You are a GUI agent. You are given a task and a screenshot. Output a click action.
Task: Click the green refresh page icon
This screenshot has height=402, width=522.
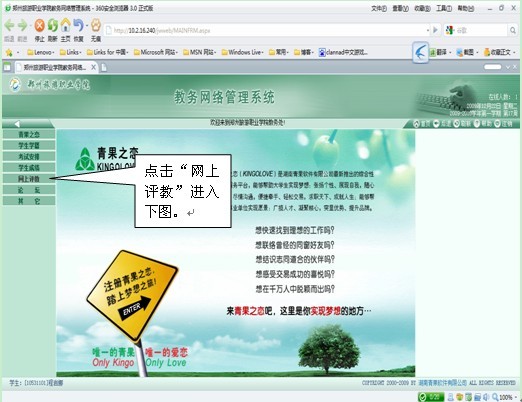(53, 25)
